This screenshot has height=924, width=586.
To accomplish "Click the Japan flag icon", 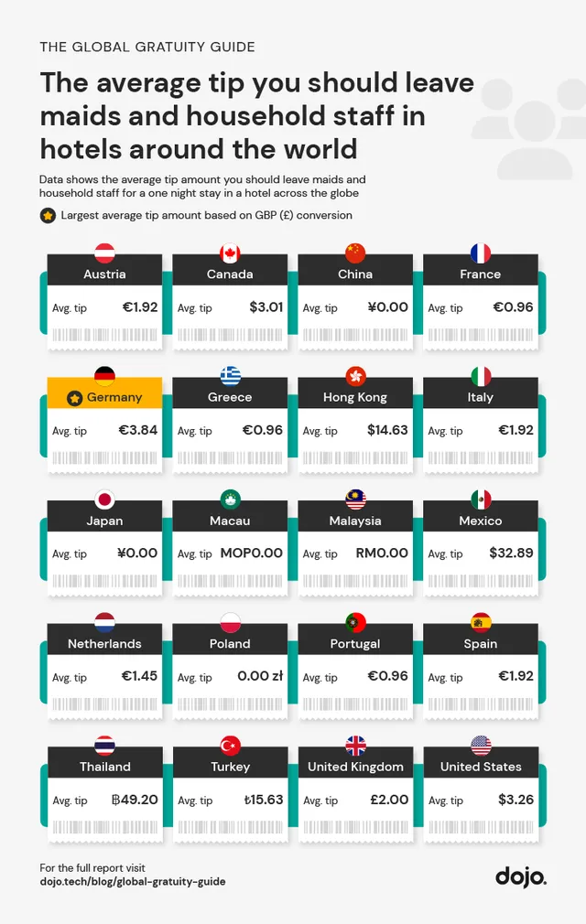I will coord(105,500).
